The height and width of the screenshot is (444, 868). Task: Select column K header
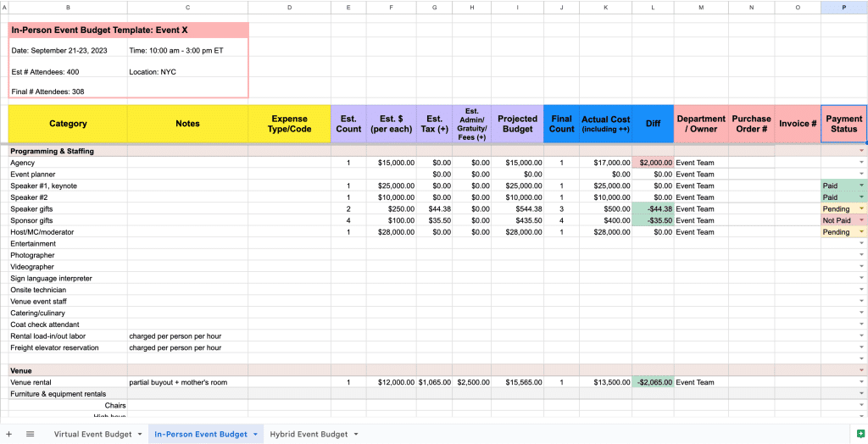coord(605,7)
